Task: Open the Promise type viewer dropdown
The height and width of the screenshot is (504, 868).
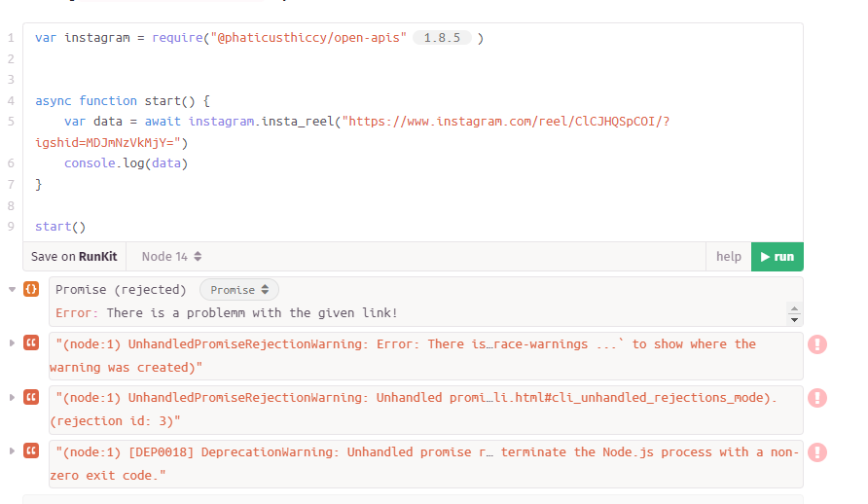Action: click(239, 290)
